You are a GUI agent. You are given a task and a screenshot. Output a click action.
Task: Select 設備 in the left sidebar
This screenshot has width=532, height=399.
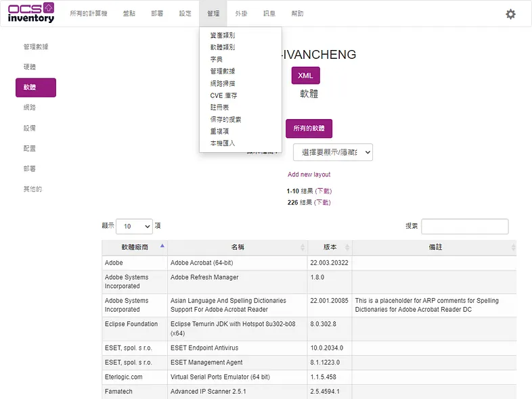click(x=30, y=128)
